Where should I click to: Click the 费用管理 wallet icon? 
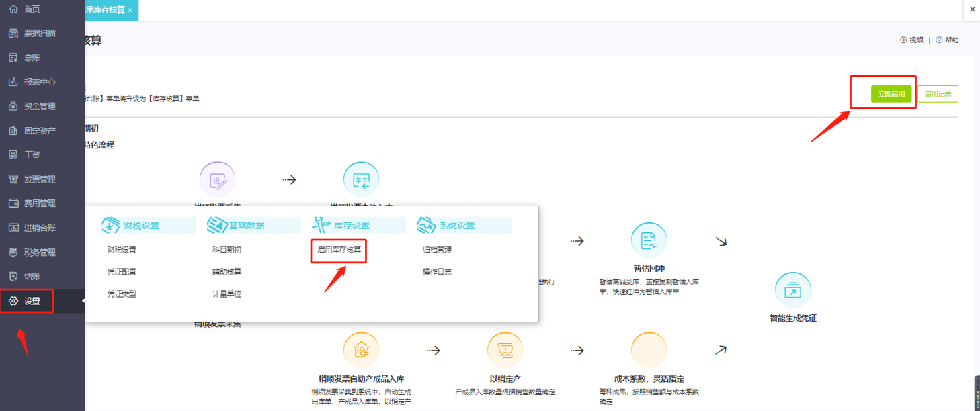[x=13, y=203]
